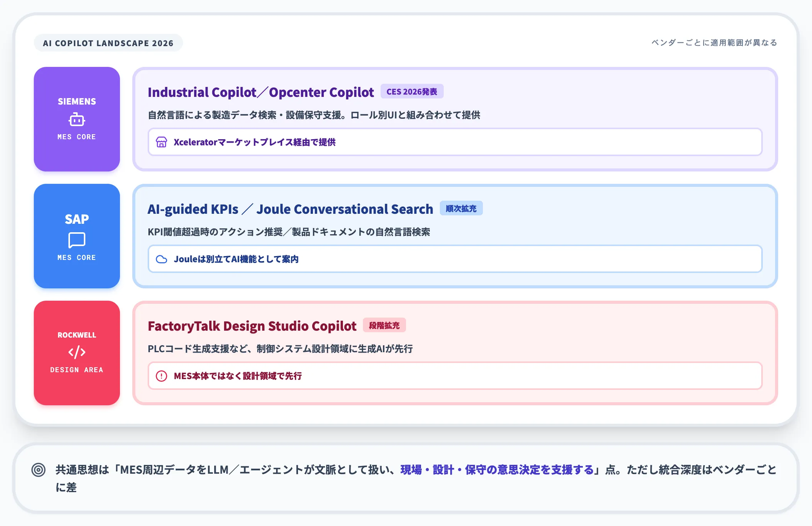This screenshot has height=526, width=812.
Task: Click the storefront icon next to Xcelerator text
Action: [x=163, y=142]
